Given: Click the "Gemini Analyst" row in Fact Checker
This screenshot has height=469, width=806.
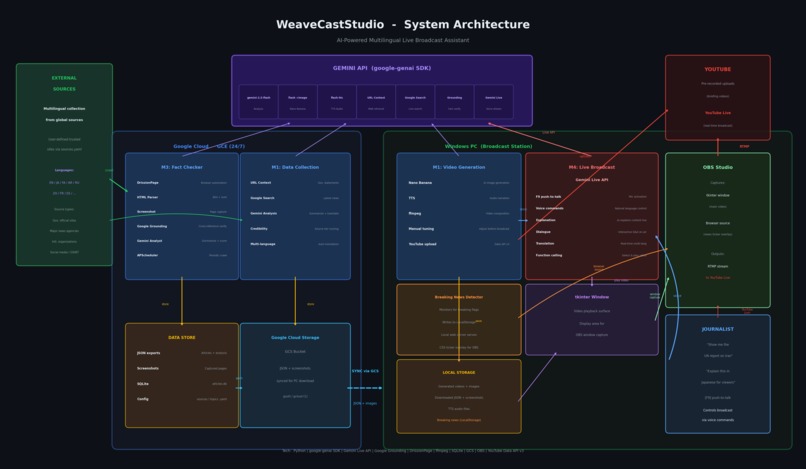Looking at the screenshot, I should 182,241.
